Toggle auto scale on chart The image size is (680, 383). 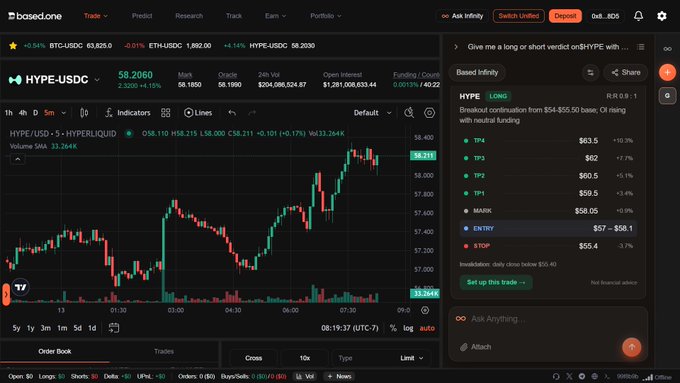coord(427,328)
